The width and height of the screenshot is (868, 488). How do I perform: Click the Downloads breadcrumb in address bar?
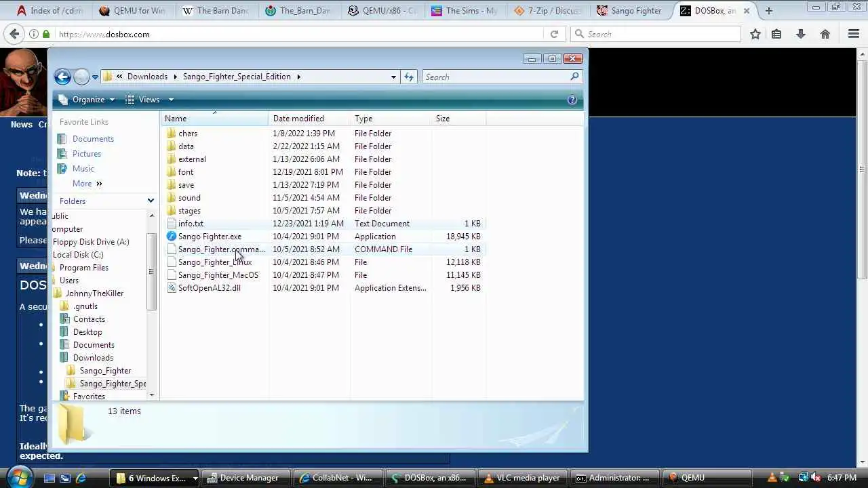coord(147,77)
